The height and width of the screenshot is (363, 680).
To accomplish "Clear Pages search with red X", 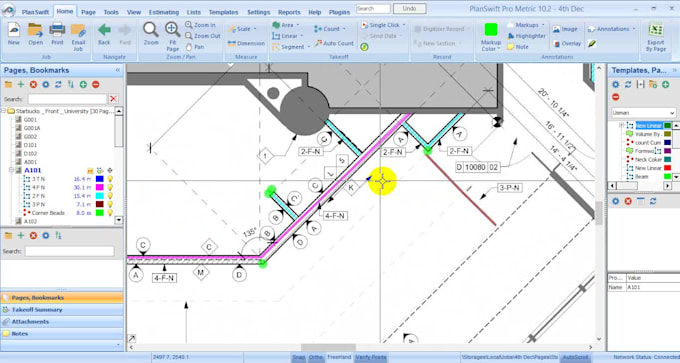I will (x=113, y=99).
